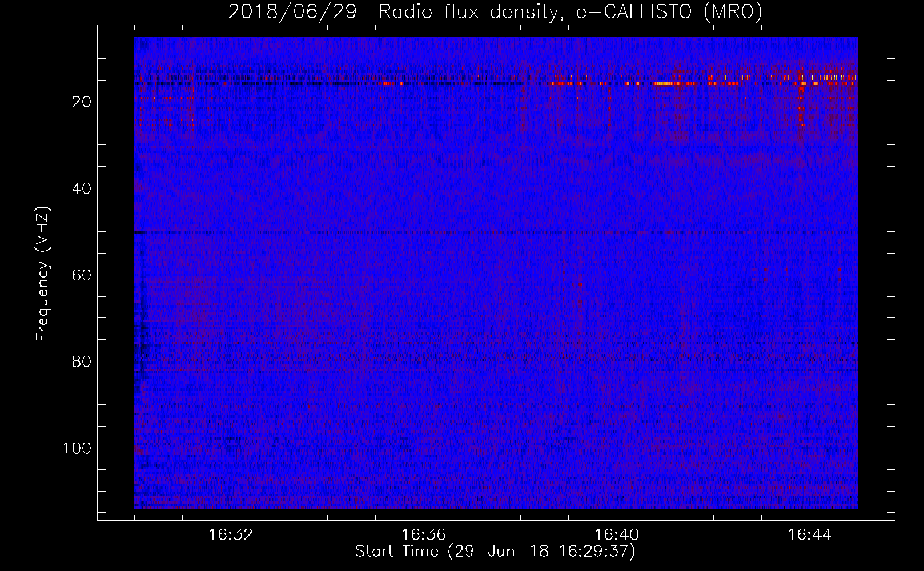
Task: Click the 'Start Time (29-Jun-18 16:29:37)' axis label
Action: (x=495, y=552)
